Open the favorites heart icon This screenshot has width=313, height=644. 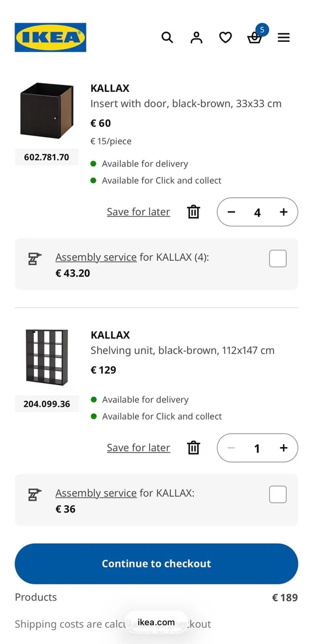[x=225, y=38]
